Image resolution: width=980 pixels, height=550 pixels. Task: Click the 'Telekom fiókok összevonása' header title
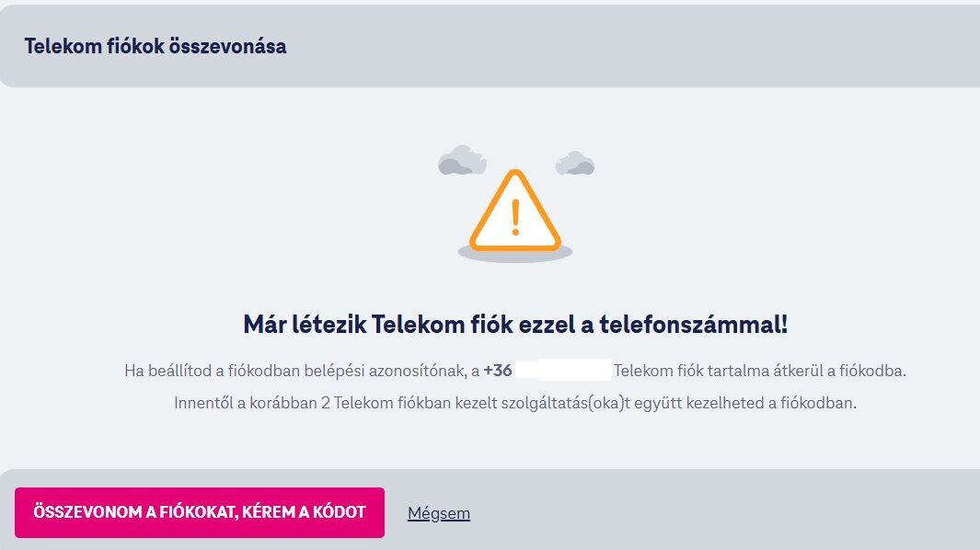click(156, 46)
